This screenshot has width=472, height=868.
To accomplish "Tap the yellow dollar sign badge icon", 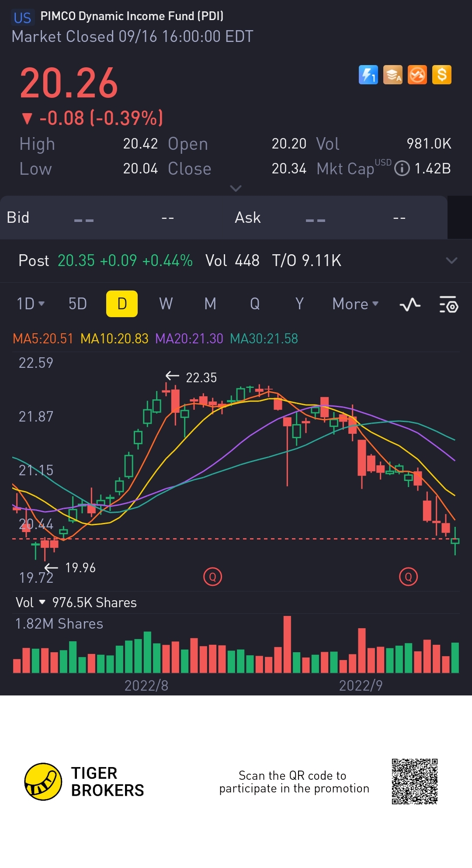I will coord(442,75).
